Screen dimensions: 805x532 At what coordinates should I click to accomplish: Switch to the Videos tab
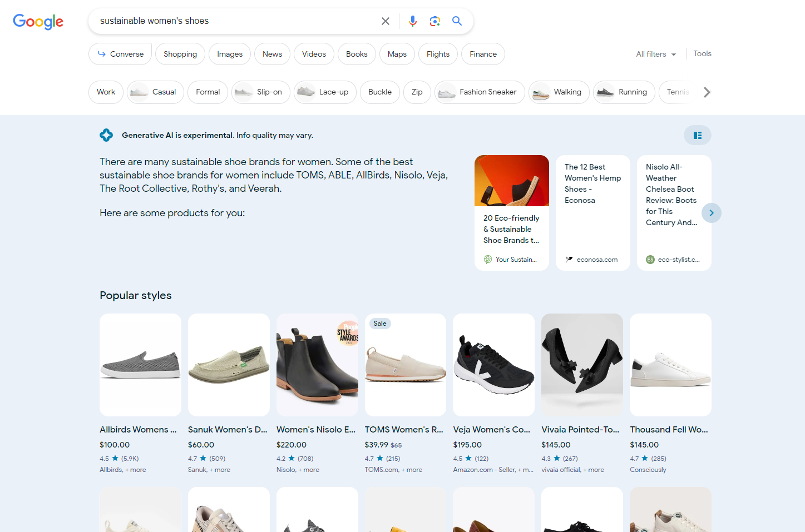pyautogui.click(x=314, y=54)
